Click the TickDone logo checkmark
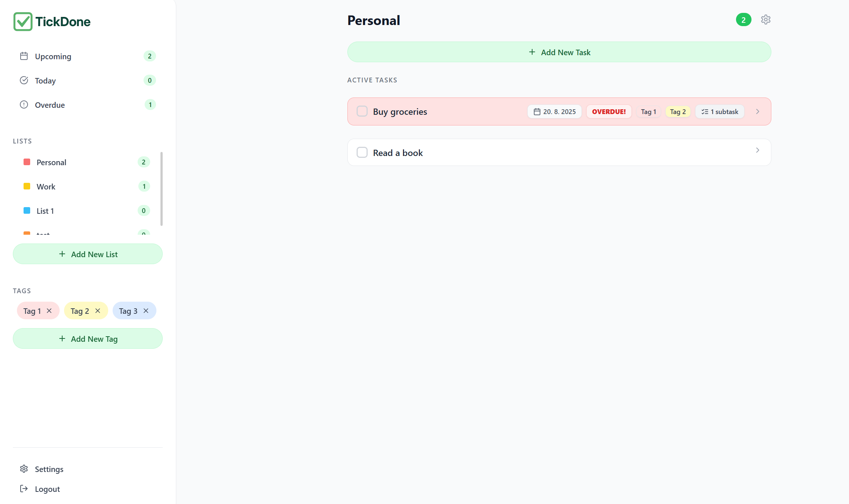849x504 pixels. (22, 22)
